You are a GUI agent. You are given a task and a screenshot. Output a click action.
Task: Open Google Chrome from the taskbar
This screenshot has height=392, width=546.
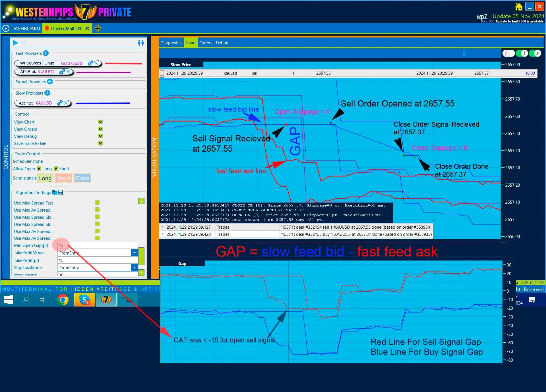point(63,300)
